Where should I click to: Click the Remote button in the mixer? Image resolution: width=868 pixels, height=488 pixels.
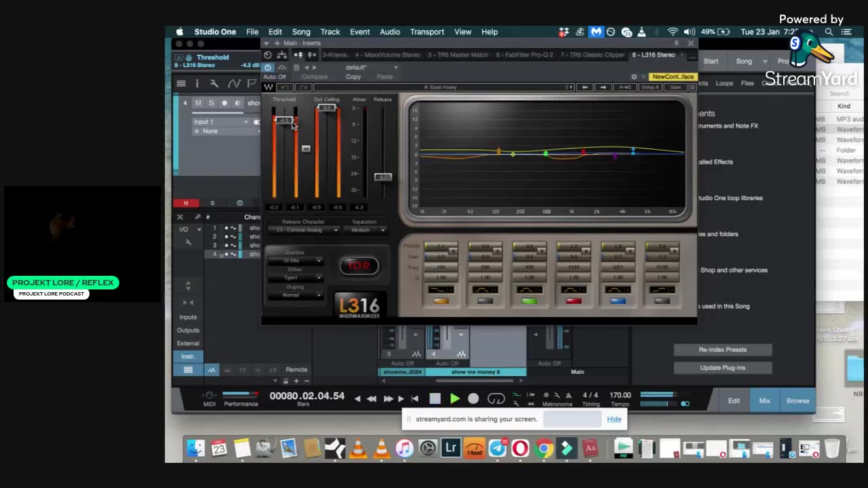tap(296, 369)
